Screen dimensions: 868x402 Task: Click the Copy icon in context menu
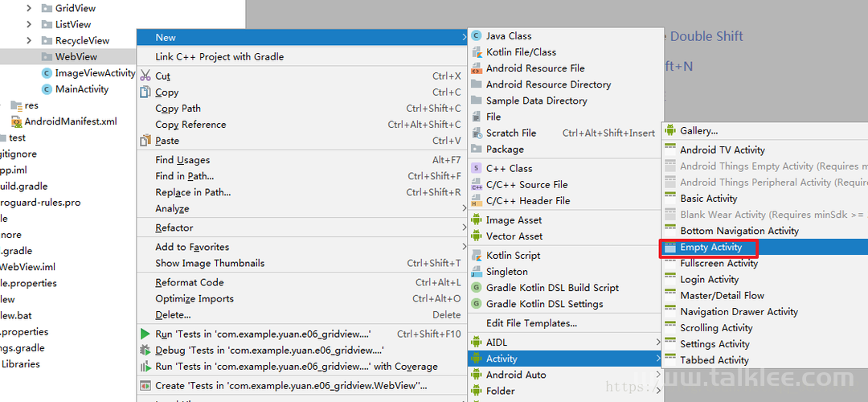tap(145, 92)
